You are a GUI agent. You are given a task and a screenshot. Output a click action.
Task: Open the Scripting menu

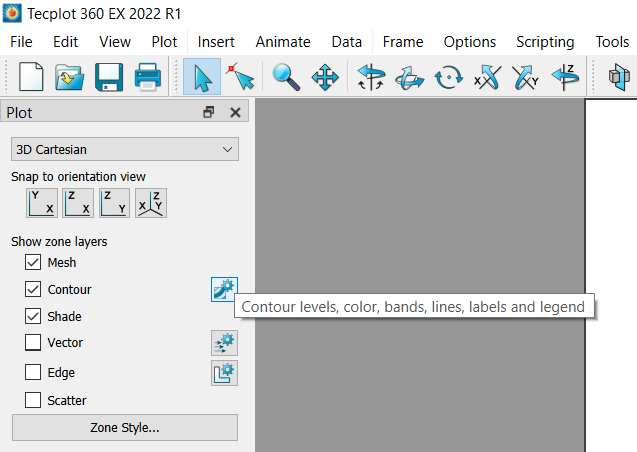click(545, 42)
